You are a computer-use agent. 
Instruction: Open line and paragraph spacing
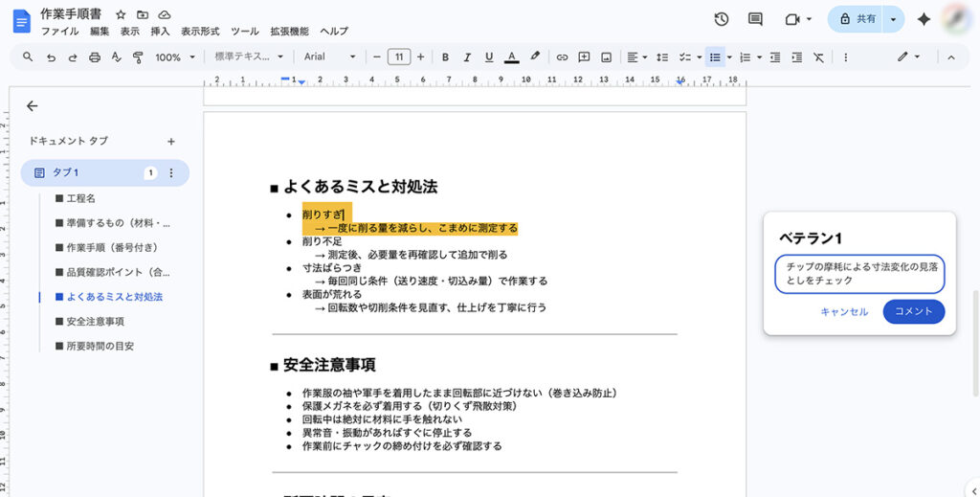[x=662, y=56]
